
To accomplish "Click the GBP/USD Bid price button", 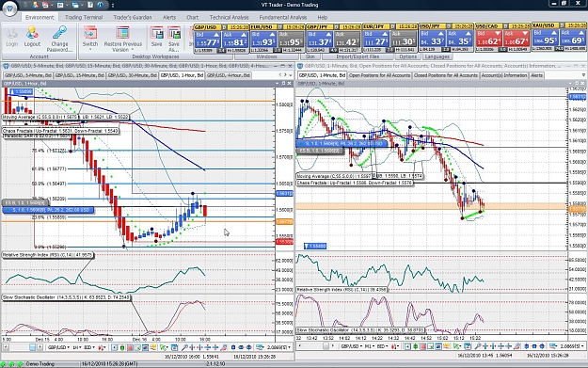I will pyautogui.click(x=207, y=39).
